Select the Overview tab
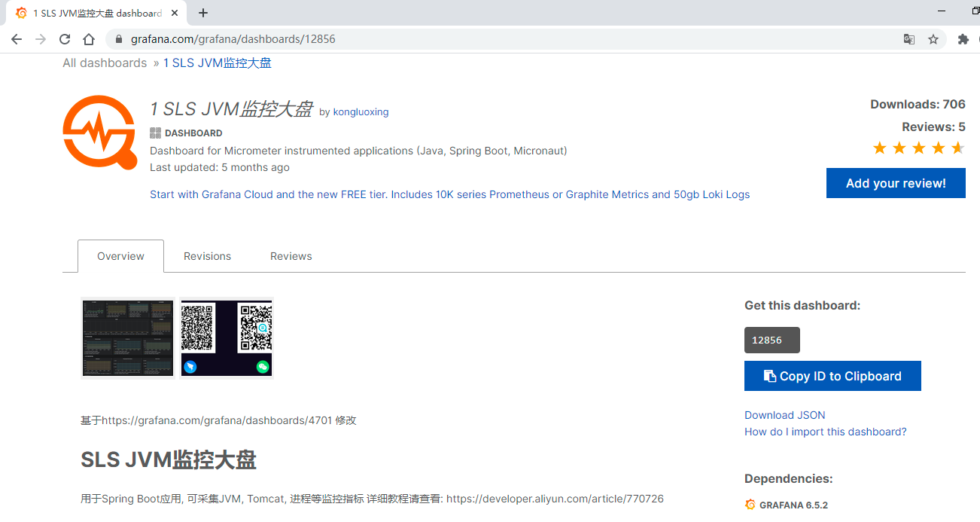Screen dimensions: 980x522 pyautogui.click(x=120, y=256)
